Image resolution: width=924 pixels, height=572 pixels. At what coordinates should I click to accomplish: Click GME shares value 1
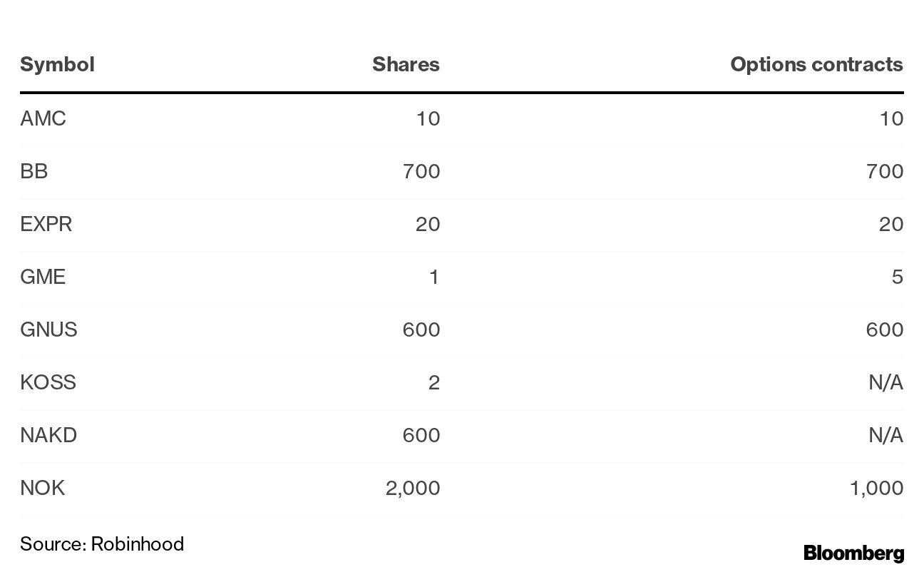(x=433, y=277)
